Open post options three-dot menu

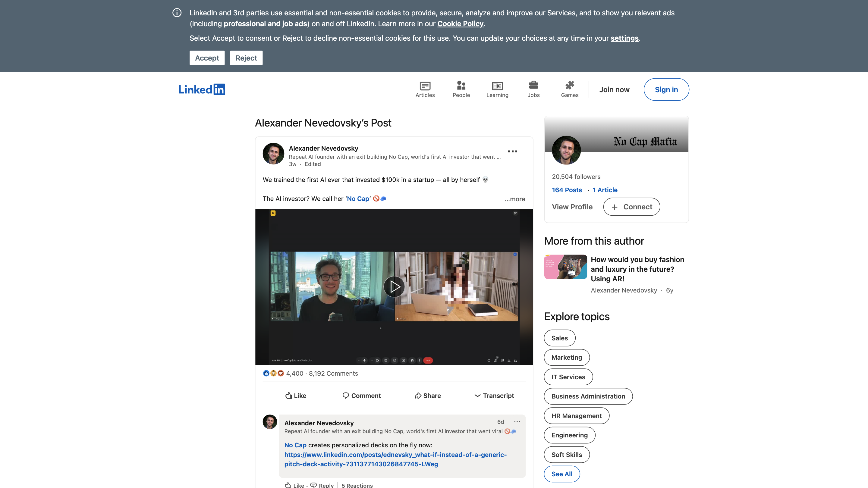coord(512,152)
